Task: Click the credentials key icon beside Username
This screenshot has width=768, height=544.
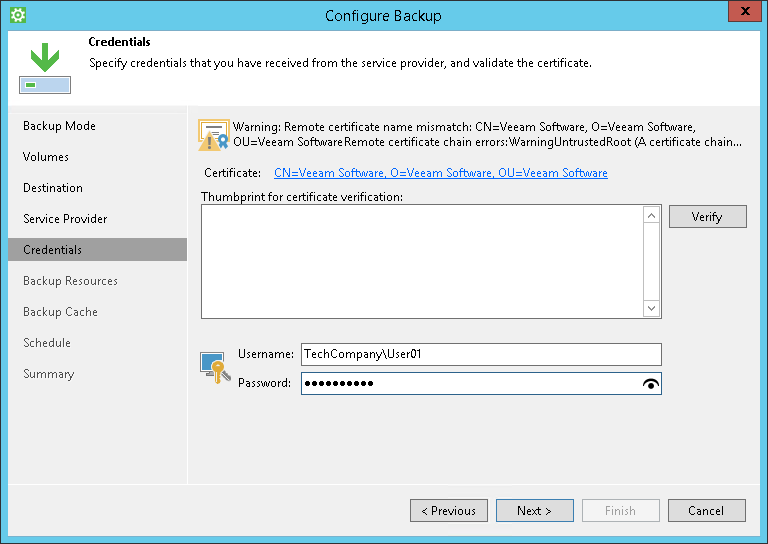Action: tap(213, 366)
